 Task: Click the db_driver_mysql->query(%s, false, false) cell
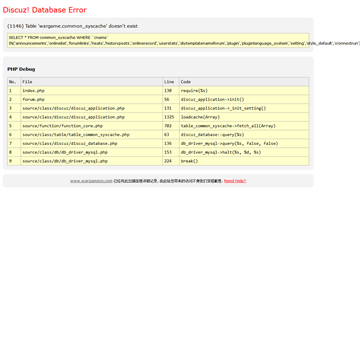[244, 143]
